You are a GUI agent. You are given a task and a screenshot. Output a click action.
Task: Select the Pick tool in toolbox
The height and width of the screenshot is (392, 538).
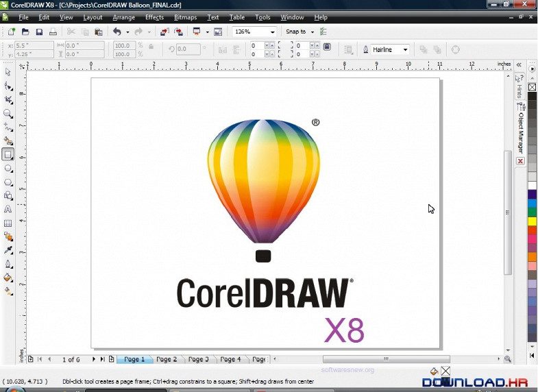pos(8,72)
